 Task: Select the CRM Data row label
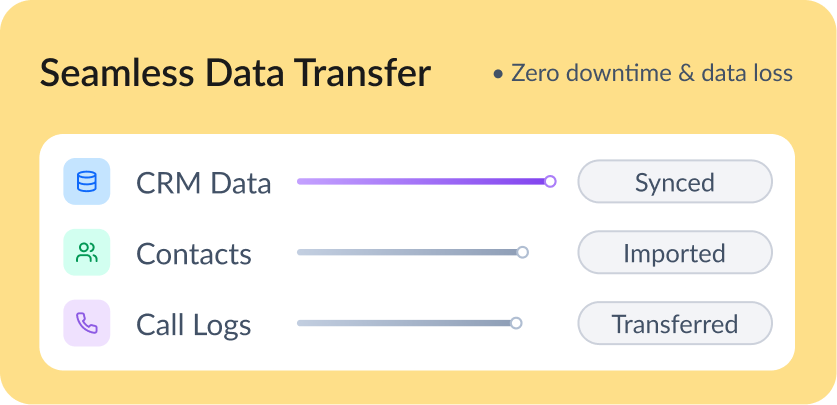pyautogui.click(x=203, y=183)
